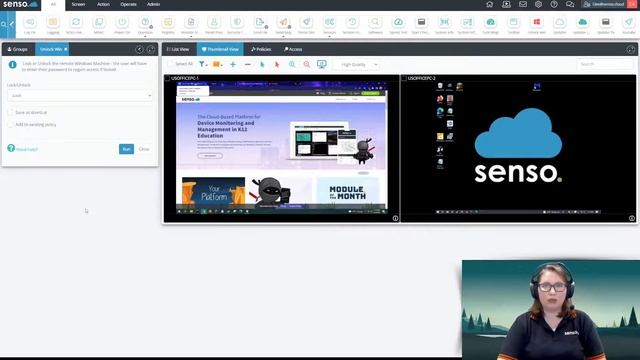The image size is (640, 360).
Task: Click the search magnifier in the tools sidebar
Action: coord(3,24)
